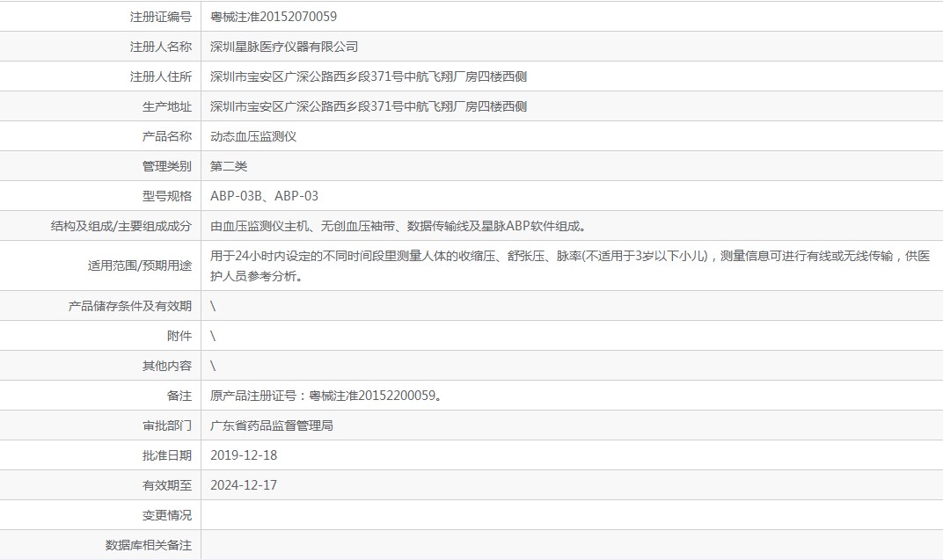Click the composition text starting 由血压监测仪主机
943x560 pixels.
(398, 227)
